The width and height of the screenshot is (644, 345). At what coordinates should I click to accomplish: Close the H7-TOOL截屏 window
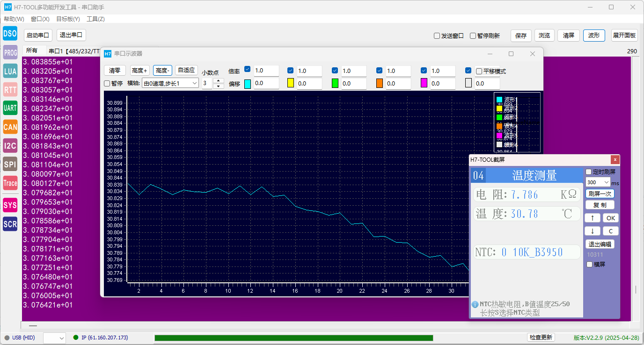pyautogui.click(x=615, y=160)
